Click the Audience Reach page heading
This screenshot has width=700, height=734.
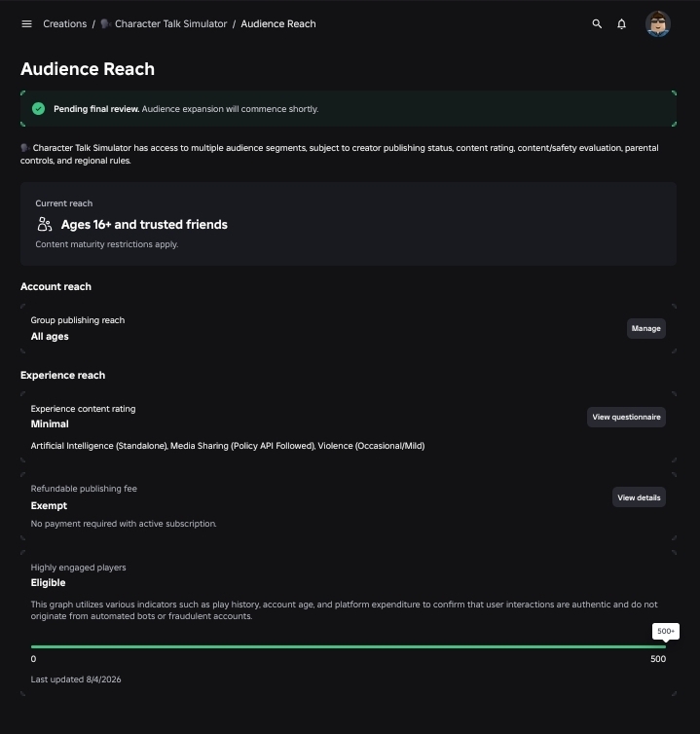(x=88, y=69)
